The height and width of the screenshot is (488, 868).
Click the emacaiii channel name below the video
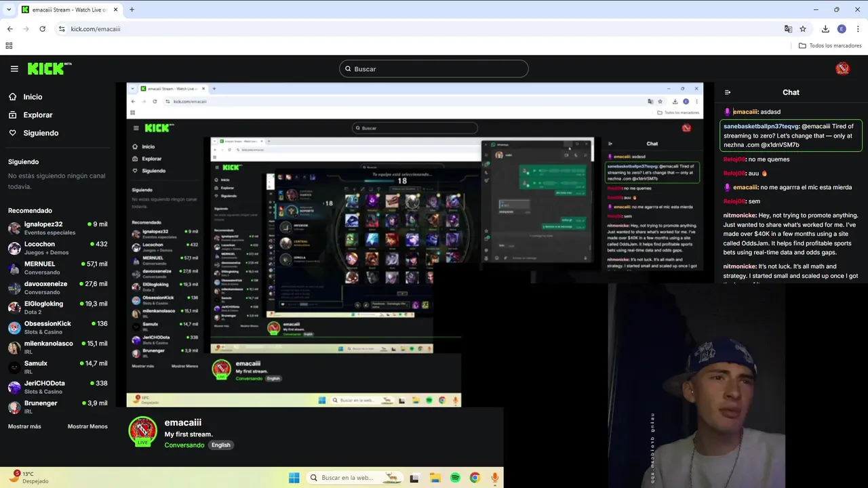click(183, 422)
